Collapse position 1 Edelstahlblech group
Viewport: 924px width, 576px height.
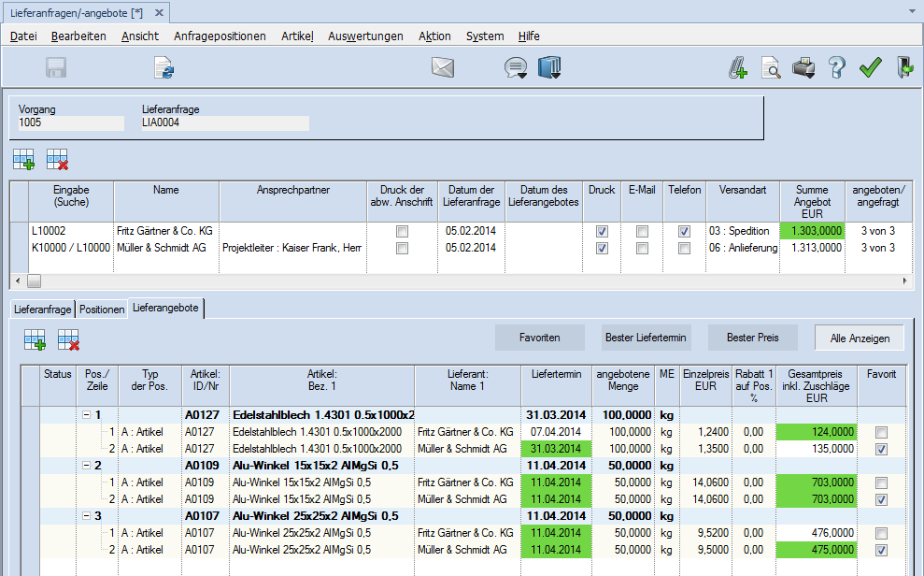pos(87,414)
